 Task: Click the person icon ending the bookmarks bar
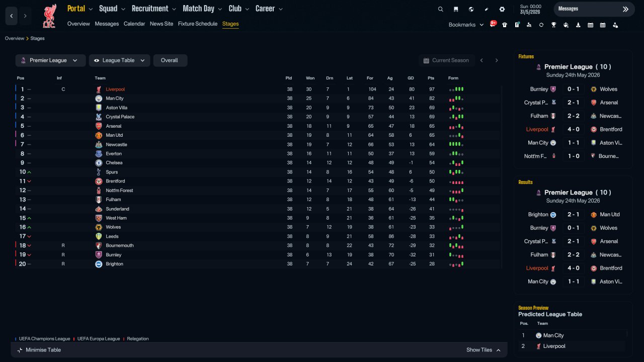tap(615, 25)
